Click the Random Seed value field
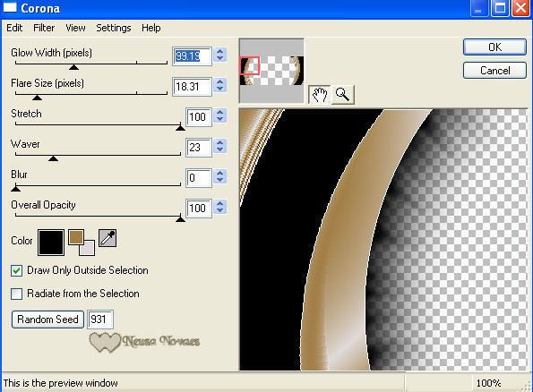 [x=100, y=320]
